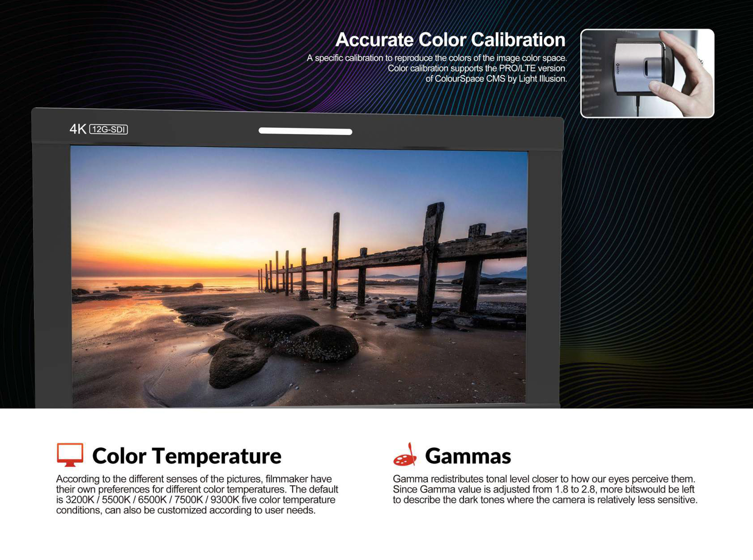
Task: Click the 12G-SDI badge on the monitor bezel
Action: (x=109, y=129)
